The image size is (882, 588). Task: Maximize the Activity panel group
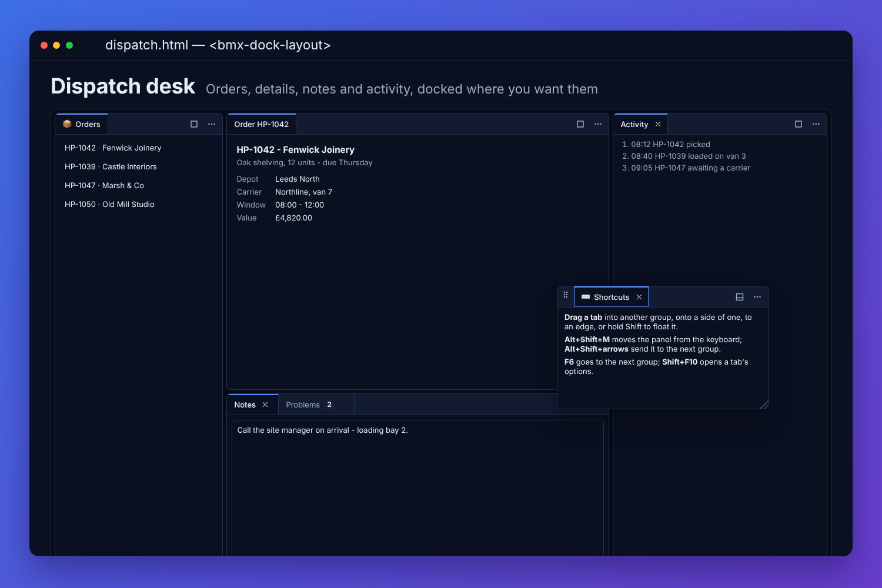(x=799, y=124)
